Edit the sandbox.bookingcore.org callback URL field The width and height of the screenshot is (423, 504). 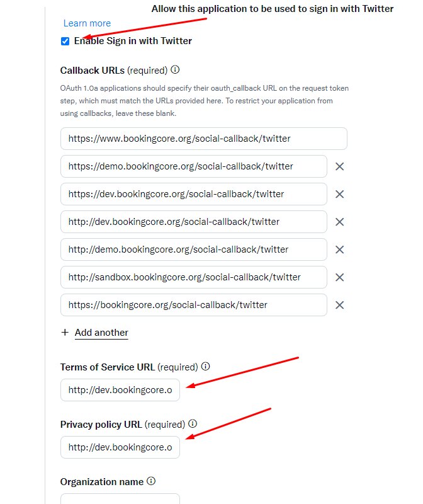(x=194, y=277)
